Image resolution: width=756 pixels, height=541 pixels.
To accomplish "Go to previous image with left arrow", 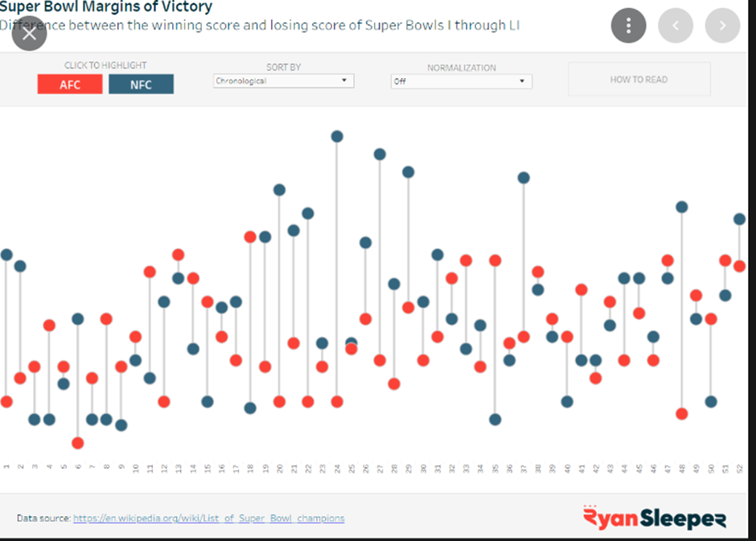I will click(676, 26).
